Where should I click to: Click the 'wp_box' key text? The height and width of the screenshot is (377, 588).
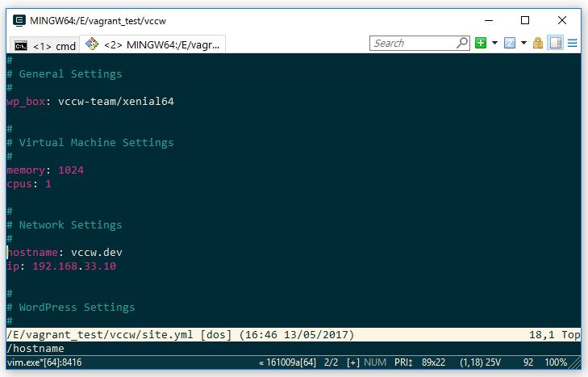[x=26, y=102]
